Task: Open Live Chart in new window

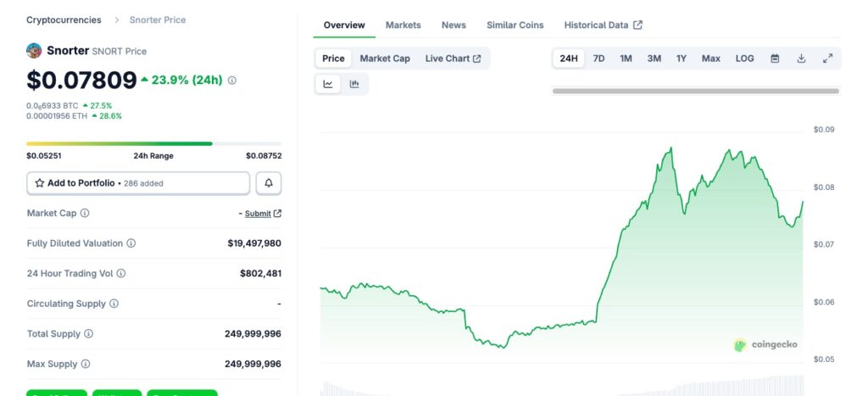Action: click(453, 59)
